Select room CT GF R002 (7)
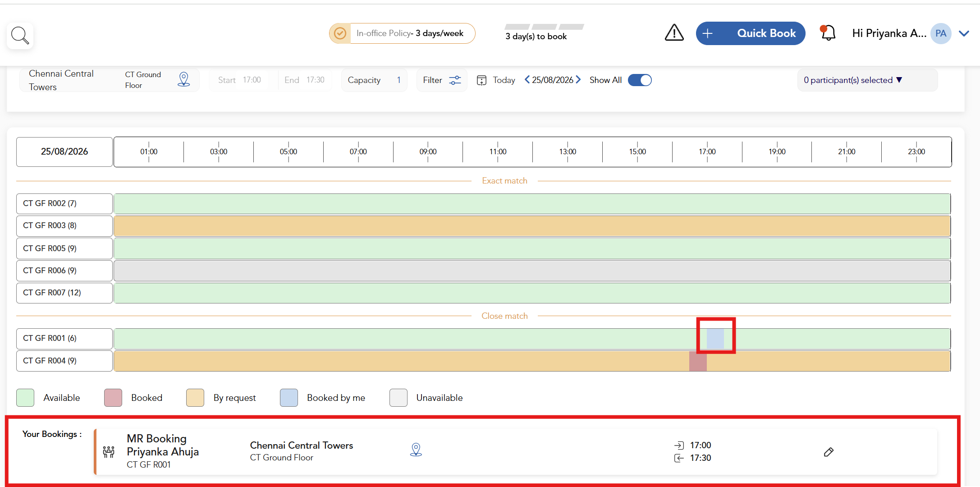The image size is (980, 487). tap(64, 204)
